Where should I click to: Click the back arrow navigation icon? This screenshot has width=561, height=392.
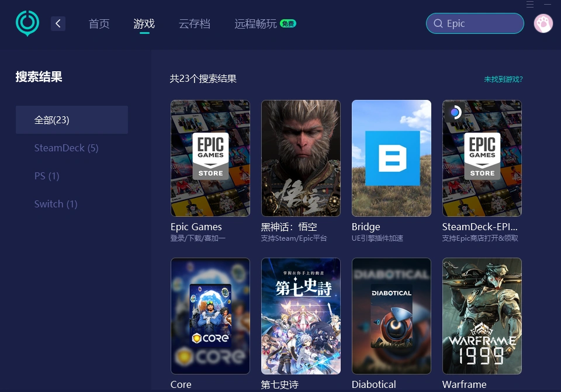(58, 23)
